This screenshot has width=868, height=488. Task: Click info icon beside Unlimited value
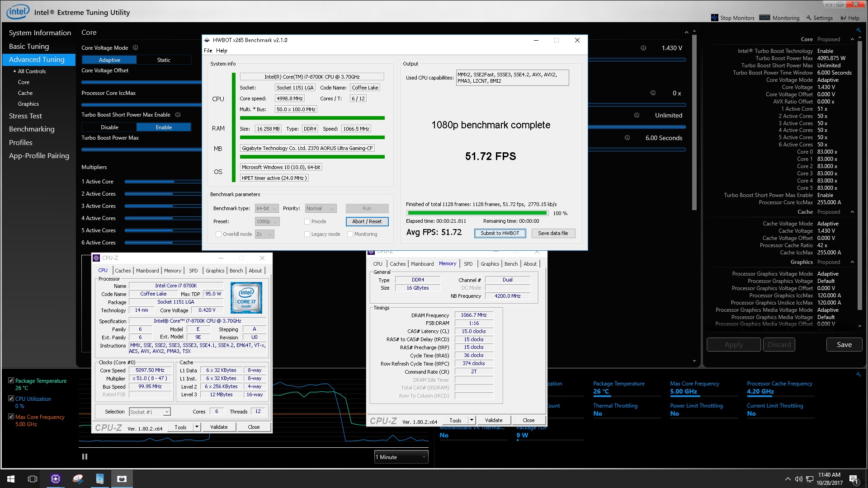[637, 115]
